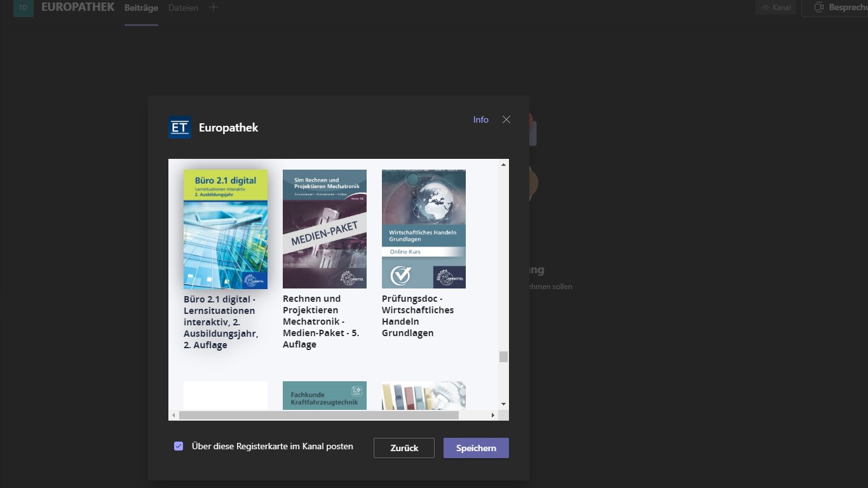Image resolution: width=868 pixels, height=488 pixels.
Task: Click title Rechnen und Projektieren Mechatronik - Medien-Paket
Action: 321,322
